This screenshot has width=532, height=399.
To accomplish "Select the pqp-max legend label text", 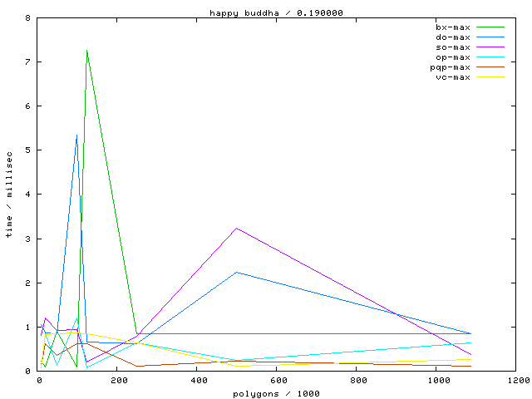I will (451, 67).
